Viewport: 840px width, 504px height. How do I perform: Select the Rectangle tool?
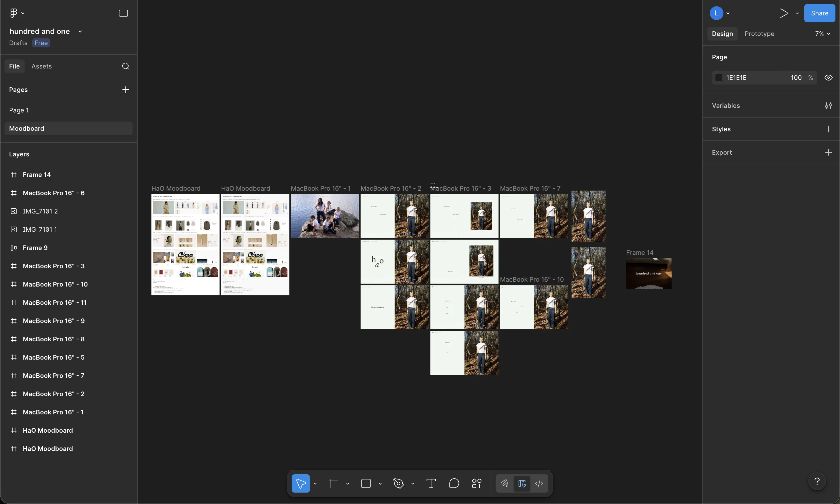tap(366, 483)
